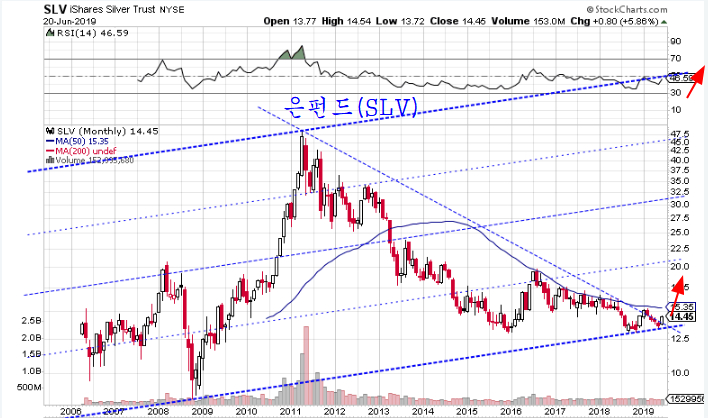This screenshot has width=708, height=418.
Task: Click the NYSE exchange label
Action: (x=172, y=9)
